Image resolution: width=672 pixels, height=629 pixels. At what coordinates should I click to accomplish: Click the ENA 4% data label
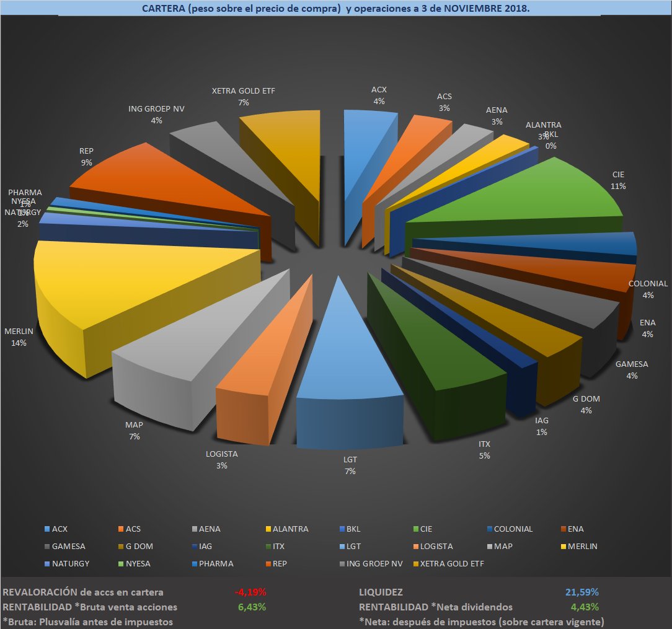[x=648, y=328]
